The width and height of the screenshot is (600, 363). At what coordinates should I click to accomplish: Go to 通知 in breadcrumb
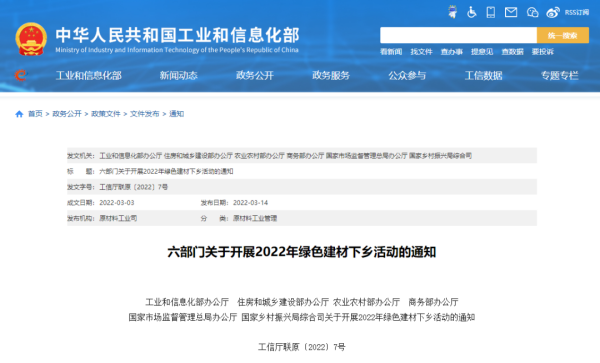[x=176, y=114]
